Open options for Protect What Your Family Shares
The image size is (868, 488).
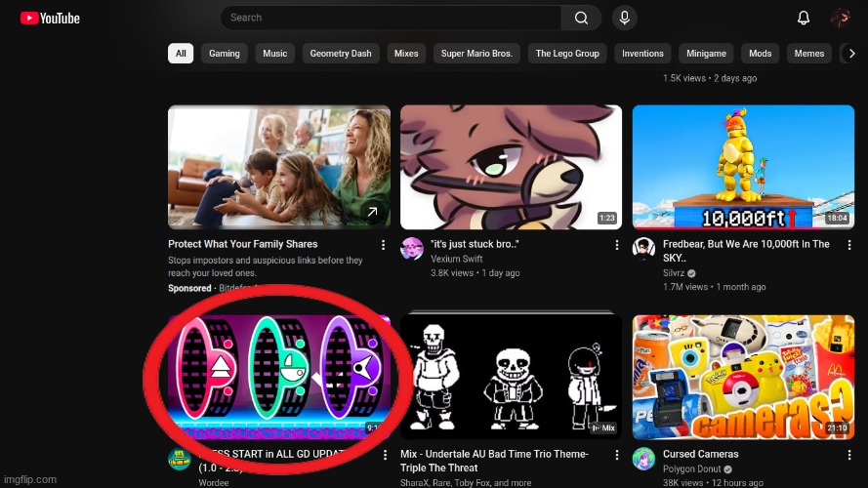click(x=383, y=245)
